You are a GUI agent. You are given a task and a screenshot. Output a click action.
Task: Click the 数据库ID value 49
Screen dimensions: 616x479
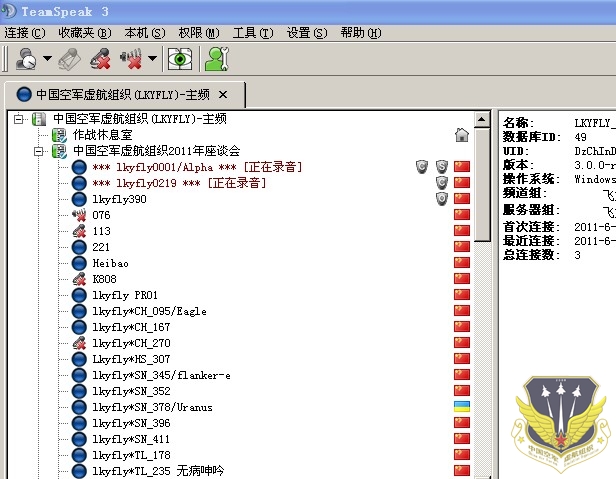[x=580, y=137]
